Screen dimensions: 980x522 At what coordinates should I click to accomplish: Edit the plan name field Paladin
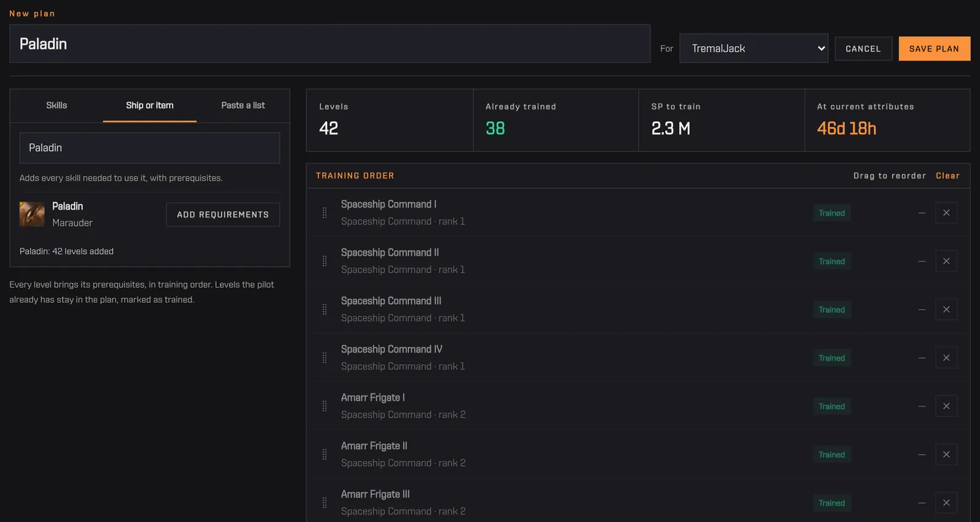330,43
